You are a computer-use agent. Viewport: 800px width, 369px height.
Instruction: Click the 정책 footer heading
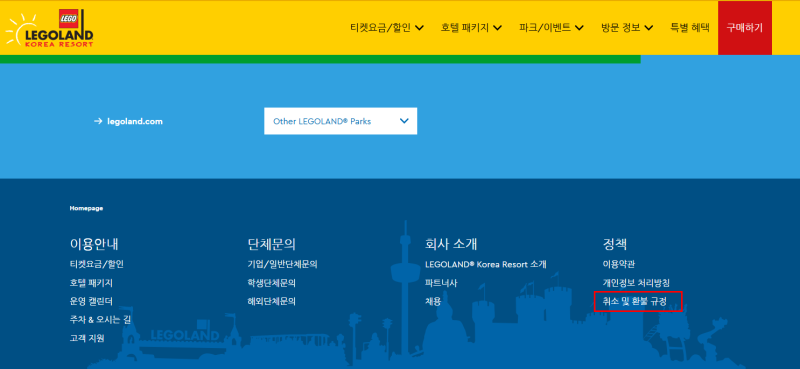(614, 243)
